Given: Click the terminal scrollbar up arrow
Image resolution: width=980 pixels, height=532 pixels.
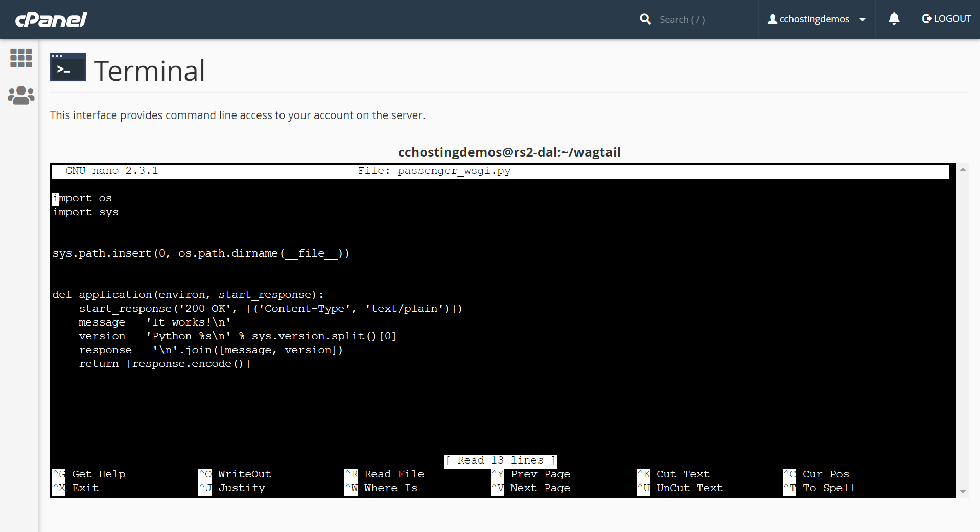Looking at the screenshot, I should click(963, 169).
